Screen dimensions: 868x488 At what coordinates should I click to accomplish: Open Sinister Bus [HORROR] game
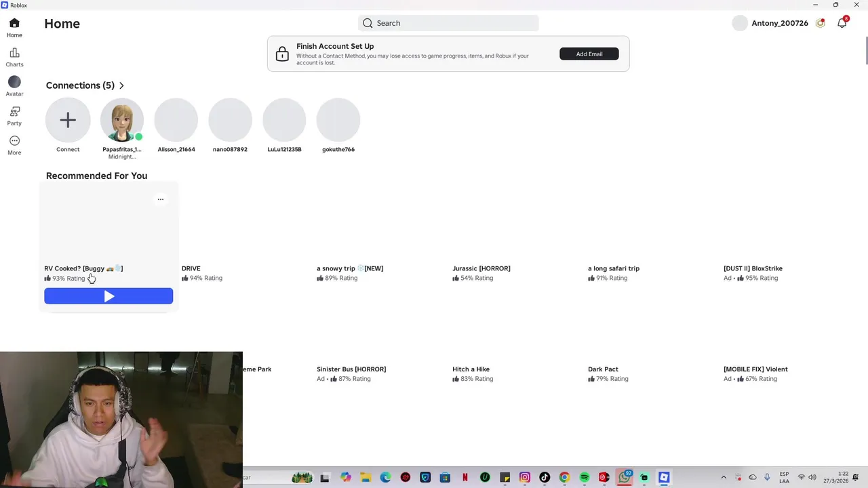pos(351,369)
